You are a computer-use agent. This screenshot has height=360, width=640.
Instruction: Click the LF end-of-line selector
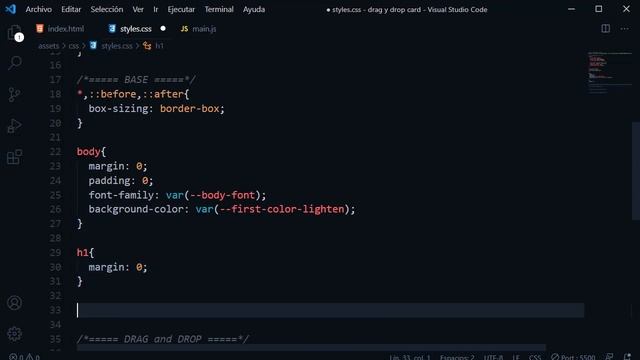516,357
